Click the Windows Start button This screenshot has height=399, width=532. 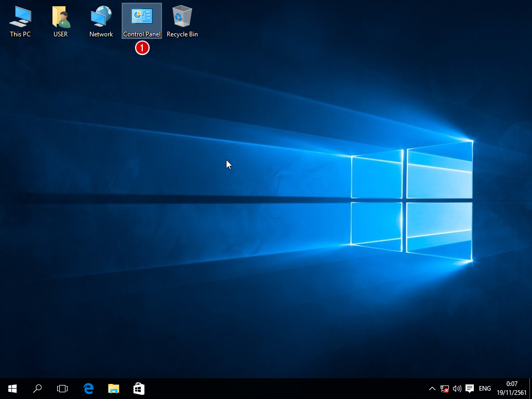[12, 389]
